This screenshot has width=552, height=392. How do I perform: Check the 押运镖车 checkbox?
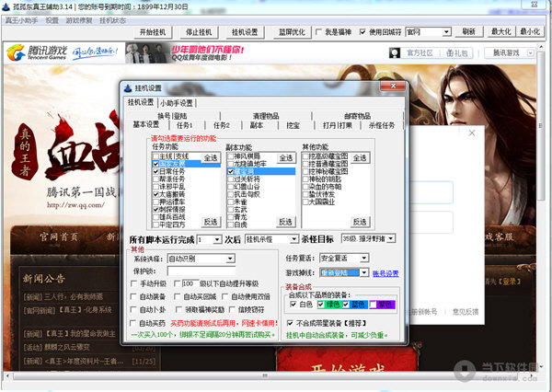click(x=155, y=202)
